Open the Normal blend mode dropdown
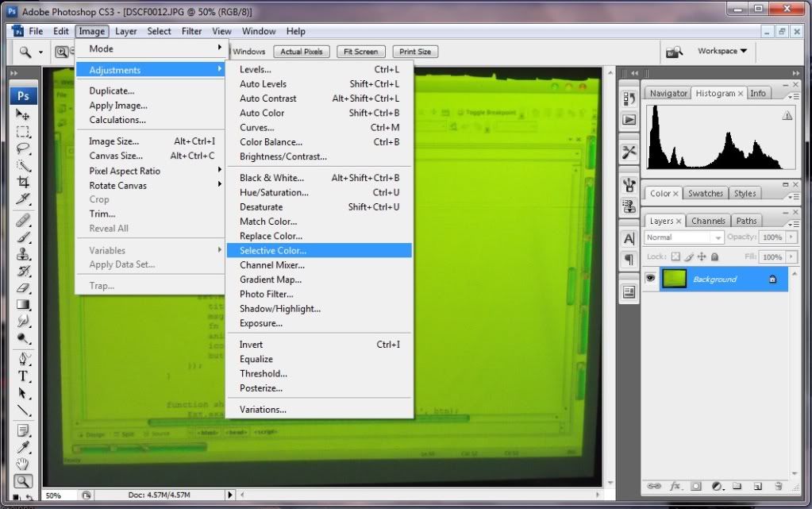Image resolution: width=812 pixels, height=509 pixels. click(x=683, y=237)
